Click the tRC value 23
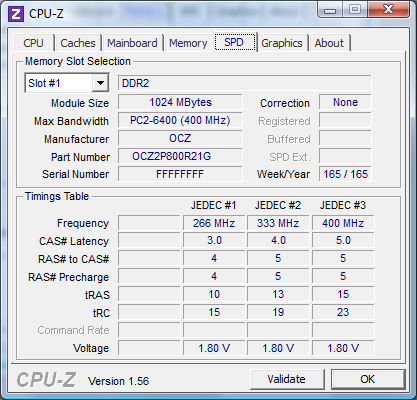The image size is (417, 400). (x=343, y=312)
